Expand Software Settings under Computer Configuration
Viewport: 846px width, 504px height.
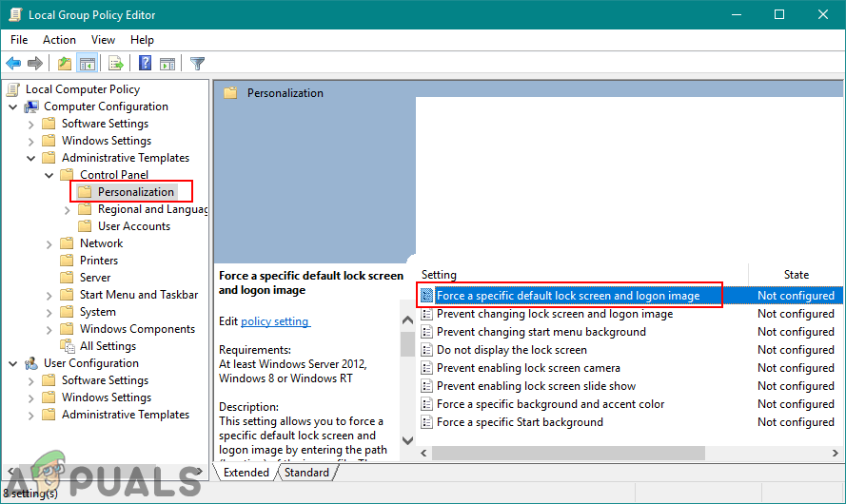30,124
